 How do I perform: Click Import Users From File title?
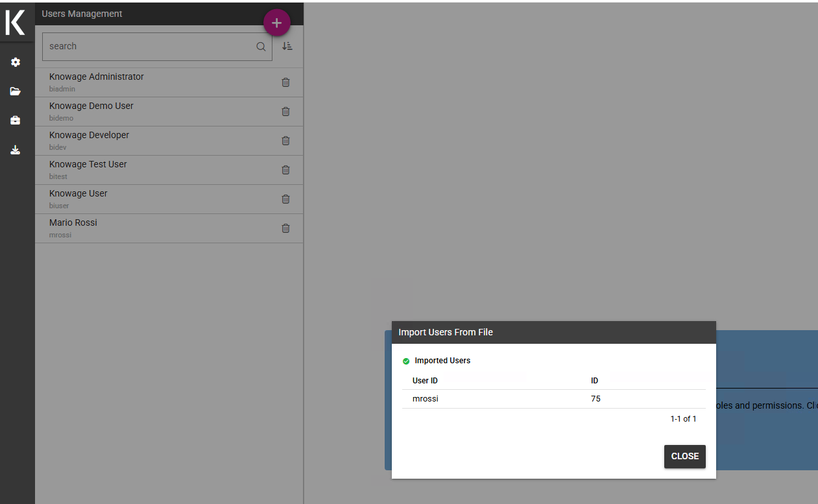(x=446, y=332)
